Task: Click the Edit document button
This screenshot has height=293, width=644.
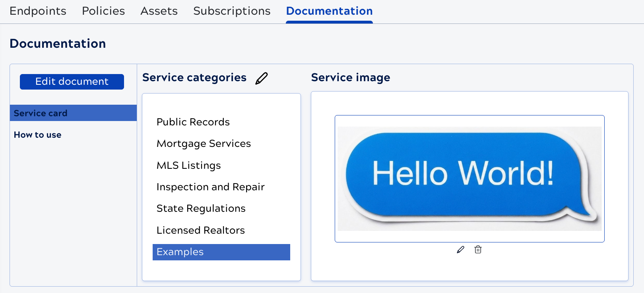Action: click(x=72, y=82)
